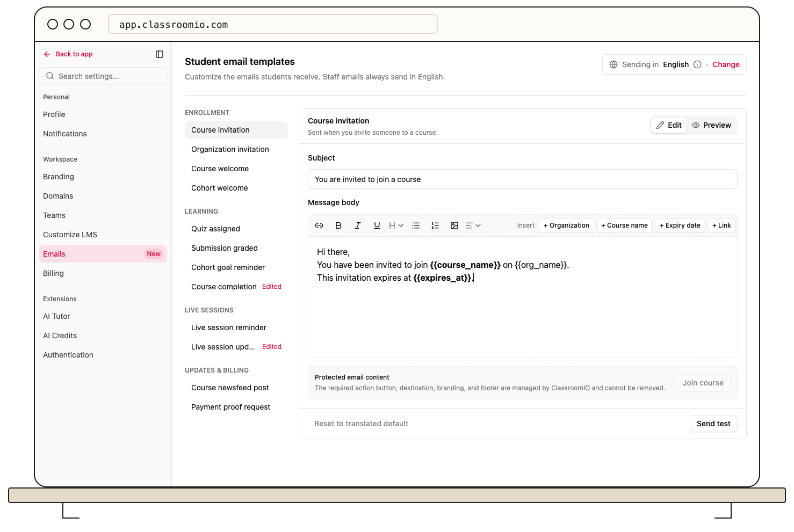The height and width of the screenshot is (532, 794).
Task: Open Branding settings in sidebar
Action: pos(103,177)
